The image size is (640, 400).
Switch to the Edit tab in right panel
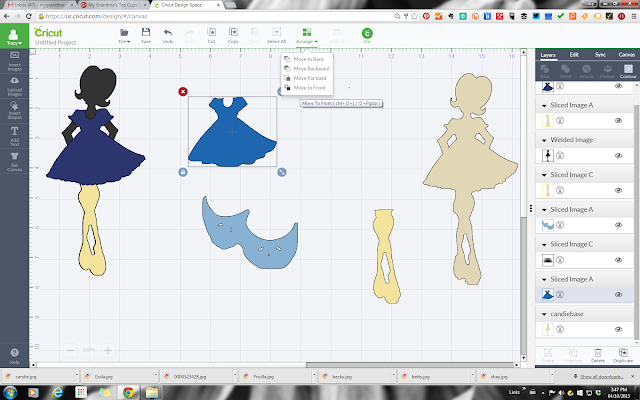pos(574,55)
